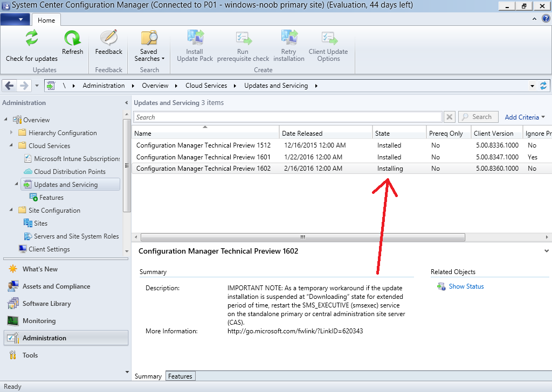The width and height of the screenshot is (552, 392).
Task: Select Microsoft Intune Subscriptions tree item
Action: (72, 158)
